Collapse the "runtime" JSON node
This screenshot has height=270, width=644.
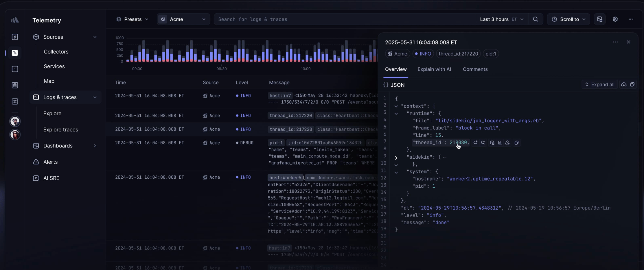tap(396, 114)
